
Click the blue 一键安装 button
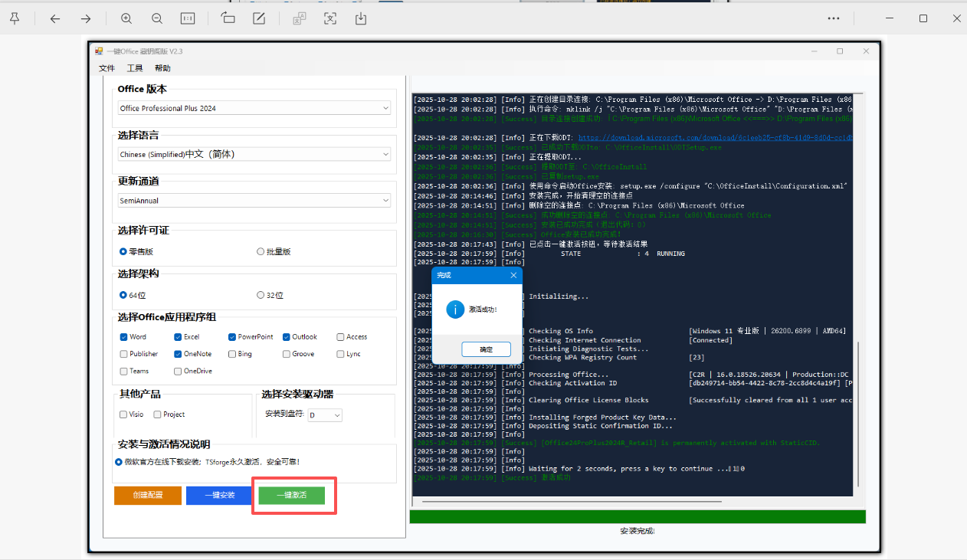(220, 495)
